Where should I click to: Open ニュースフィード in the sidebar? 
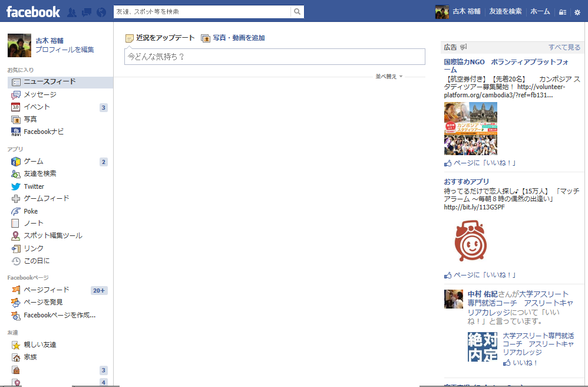click(60, 82)
